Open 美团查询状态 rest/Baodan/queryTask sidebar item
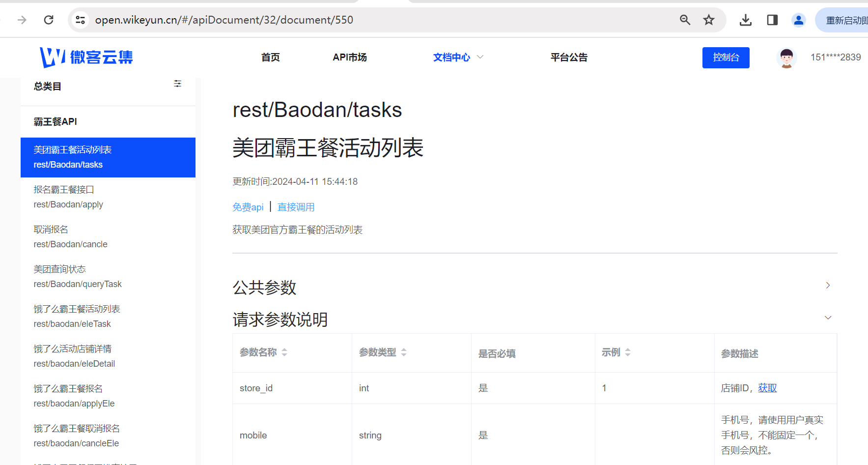The width and height of the screenshot is (868, 465). [108, 277]
